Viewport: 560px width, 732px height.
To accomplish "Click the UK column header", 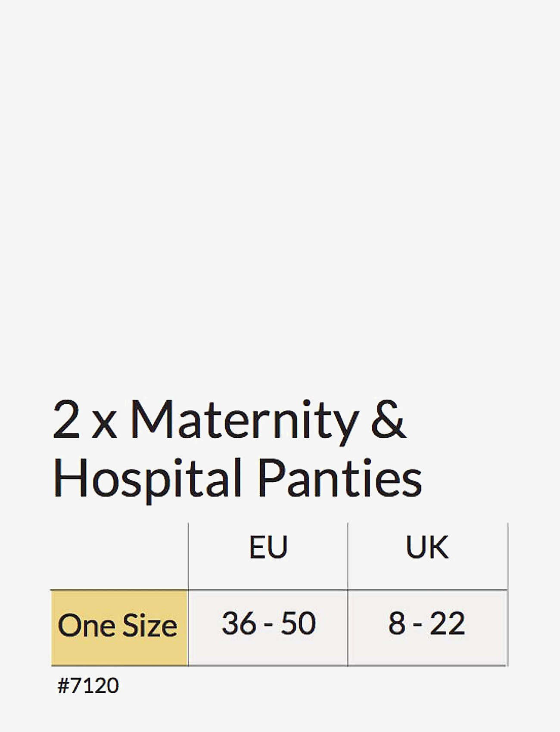I will [427, 547].
